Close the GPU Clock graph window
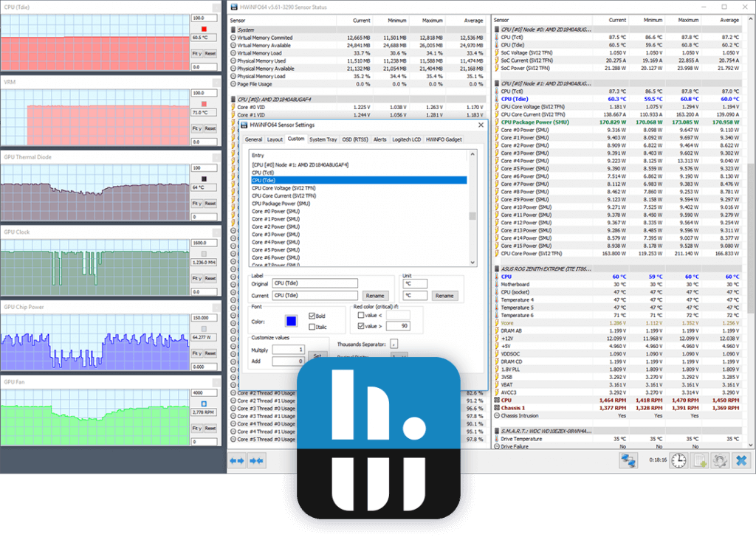The image size is (756, 537). 216,232
